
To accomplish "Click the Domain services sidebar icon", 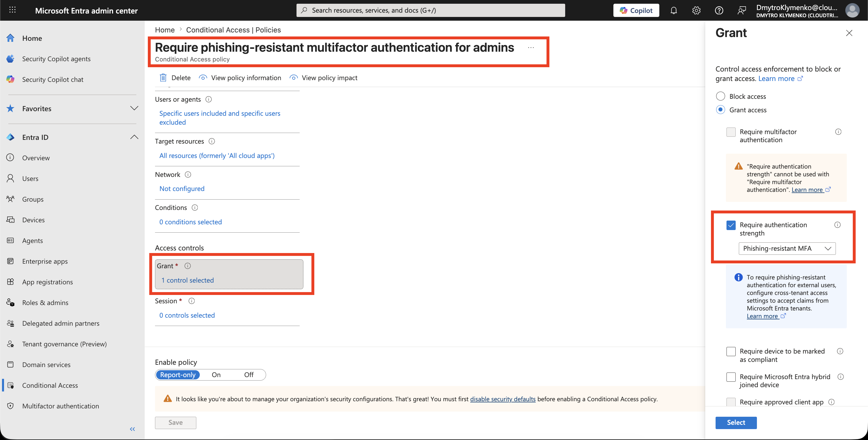I will pyautogui.click(x=10, y=364).
